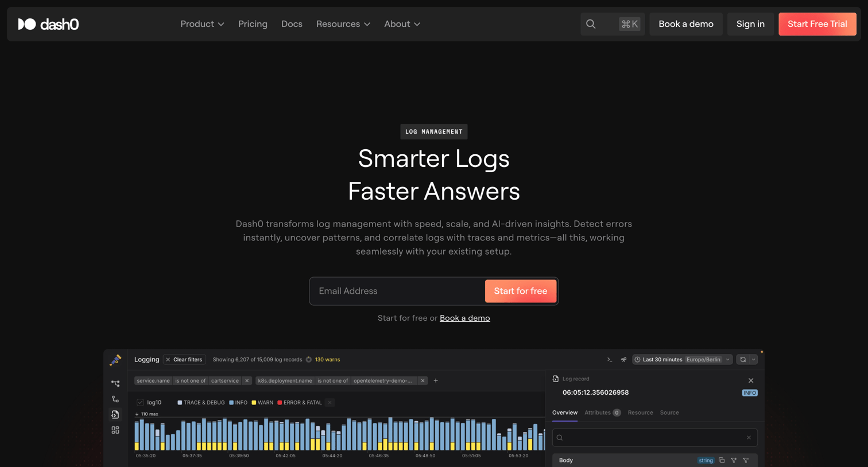Switch to the Attributes tab

coord(602,412)
